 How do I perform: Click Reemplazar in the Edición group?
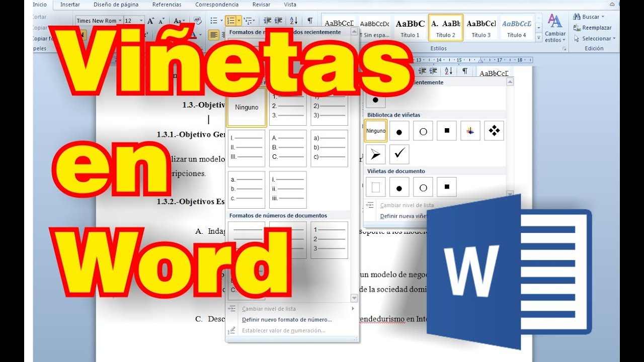[x=593, y=28]
